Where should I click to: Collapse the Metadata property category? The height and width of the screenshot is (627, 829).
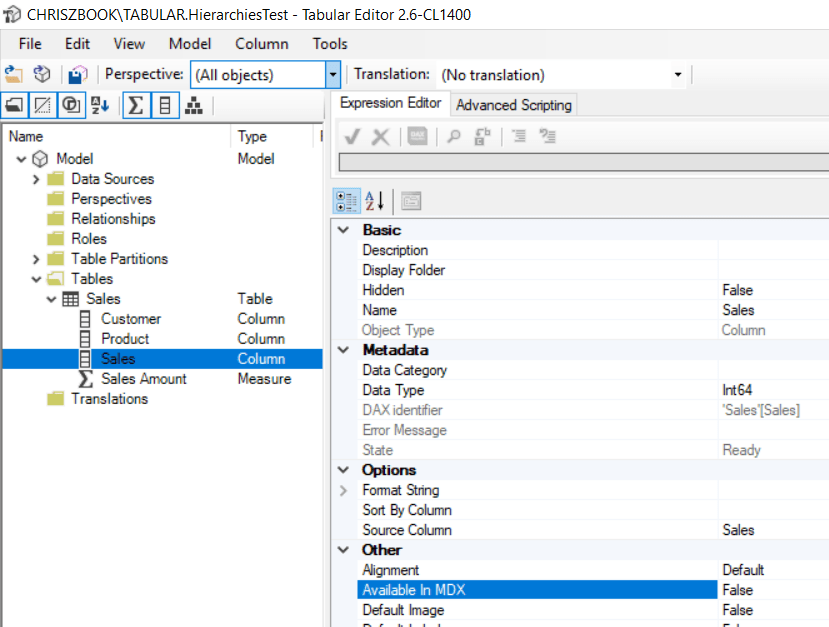pos(344,350)
